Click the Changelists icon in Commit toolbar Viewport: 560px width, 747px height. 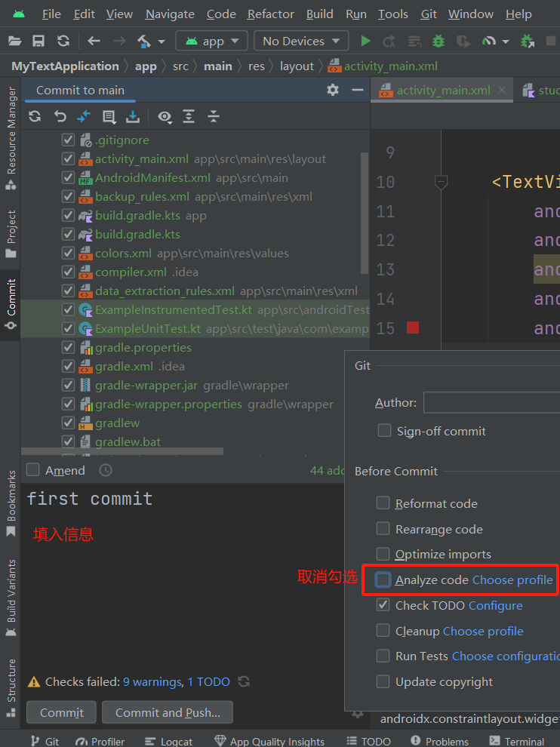click(109, 116)
